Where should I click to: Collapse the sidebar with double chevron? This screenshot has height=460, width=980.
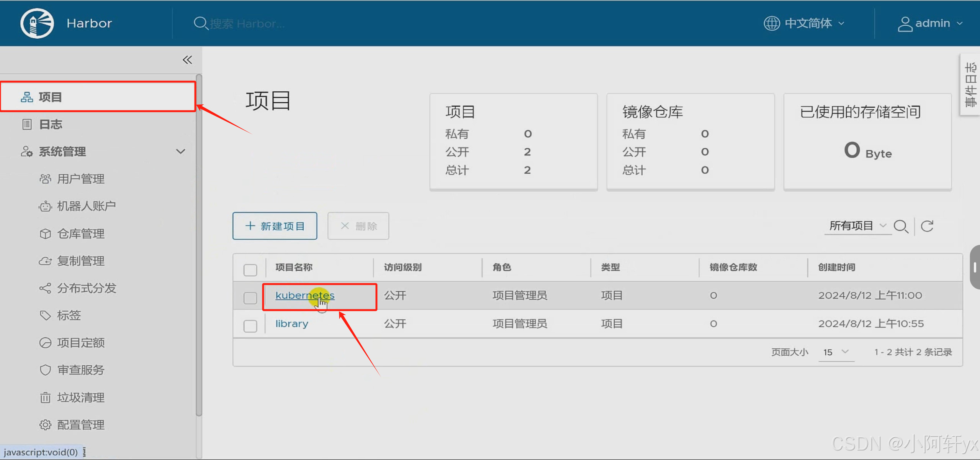click(x=187, y=60)
